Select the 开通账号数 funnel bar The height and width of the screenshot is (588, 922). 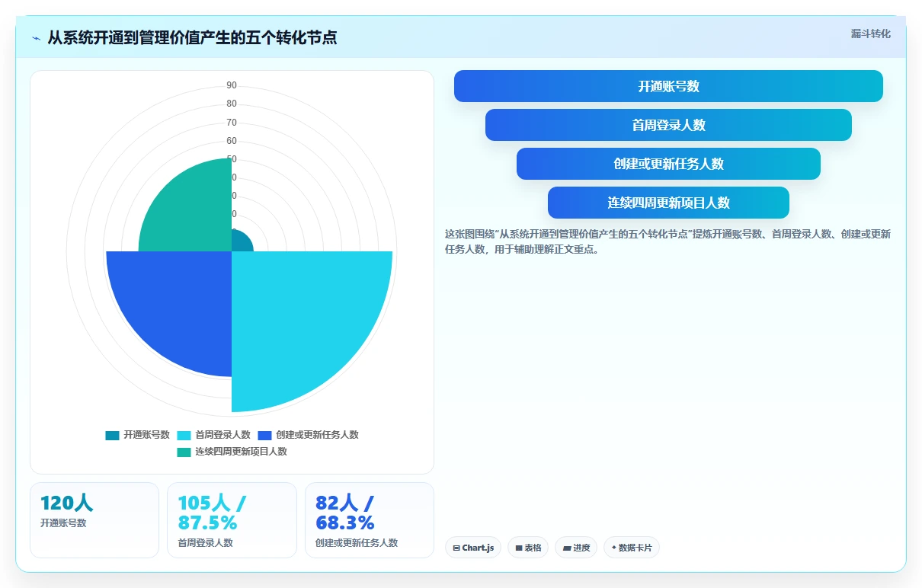coord(668,86)
